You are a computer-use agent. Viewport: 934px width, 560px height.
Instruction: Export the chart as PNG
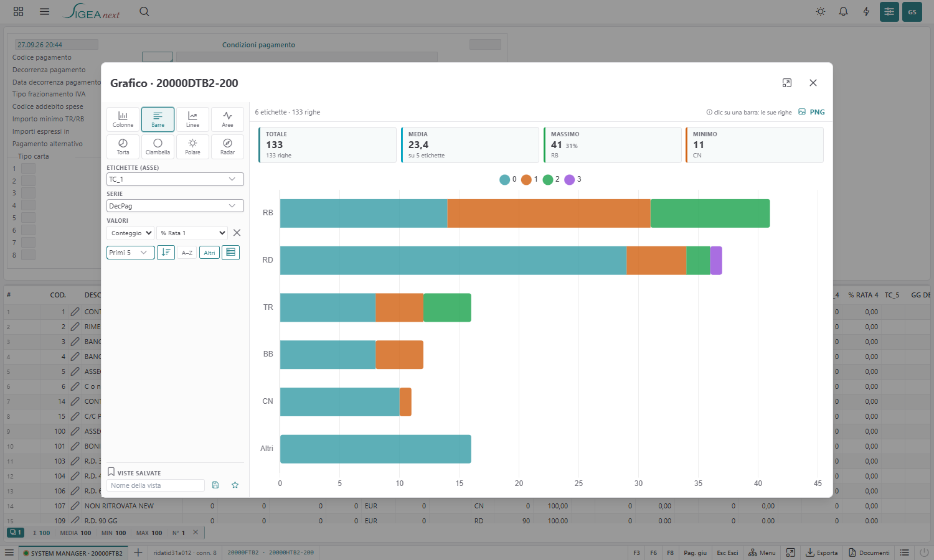[812, 112]
